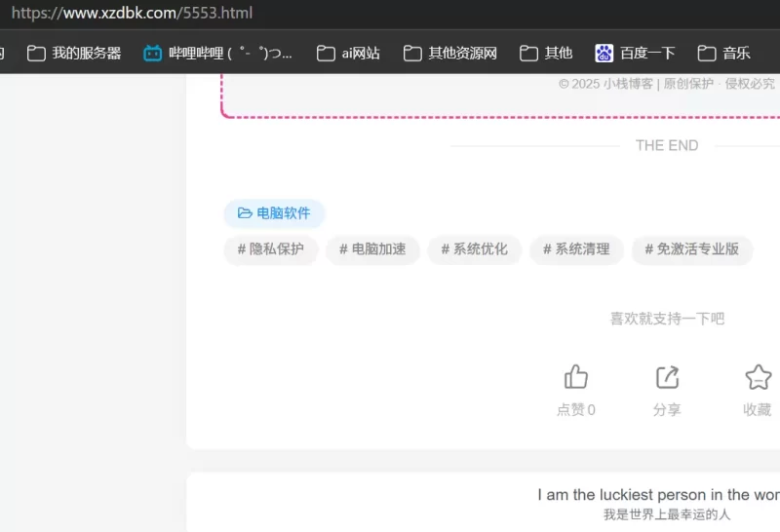
Task: Open the 我的服务器 bookmark folder
Action: point(74,54)
